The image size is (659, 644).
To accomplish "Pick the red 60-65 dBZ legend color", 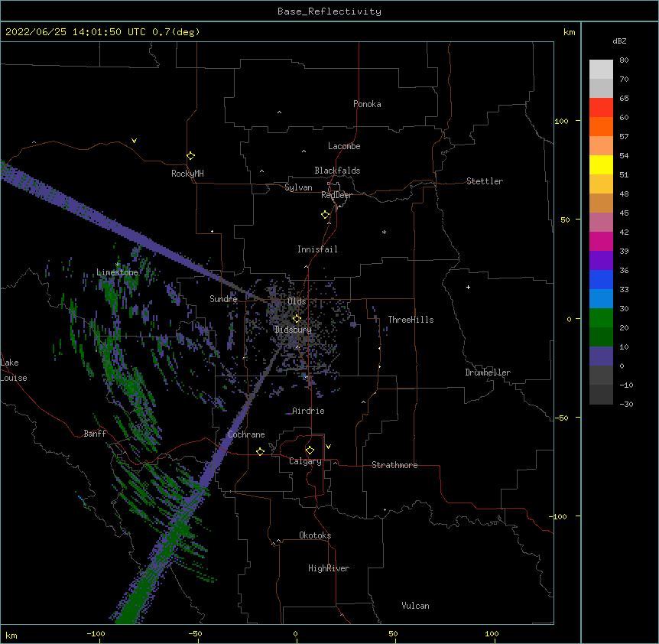I will click(601, 107).
